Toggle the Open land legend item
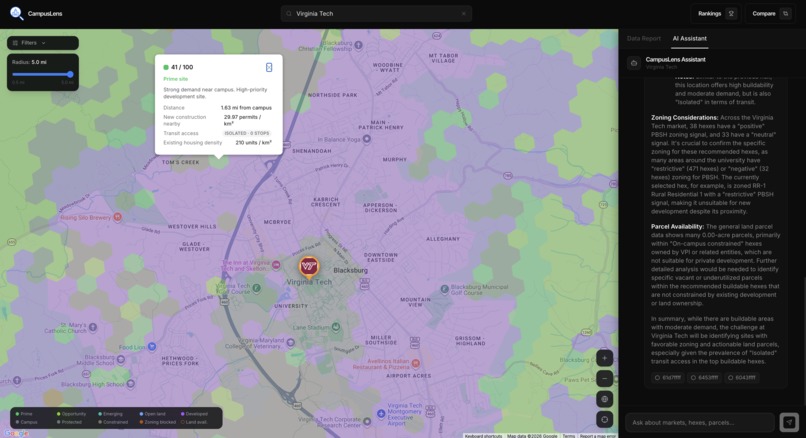The height and width of the screenshot is (438, 806). point(152,414)
